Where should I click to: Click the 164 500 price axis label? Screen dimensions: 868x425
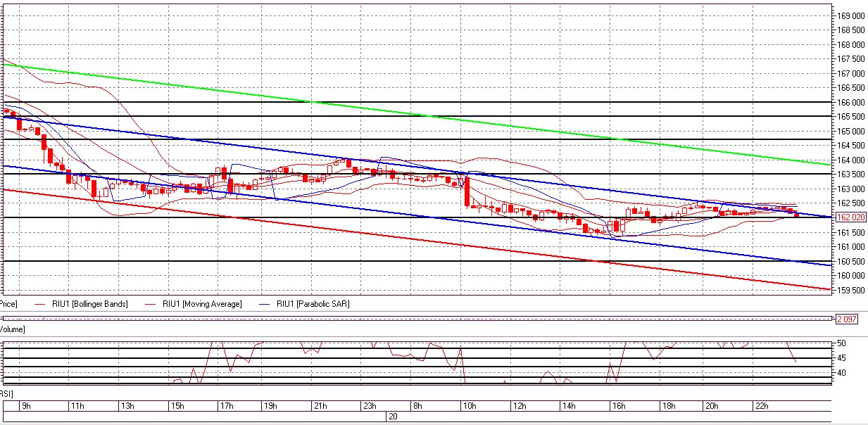pos(852,146)
